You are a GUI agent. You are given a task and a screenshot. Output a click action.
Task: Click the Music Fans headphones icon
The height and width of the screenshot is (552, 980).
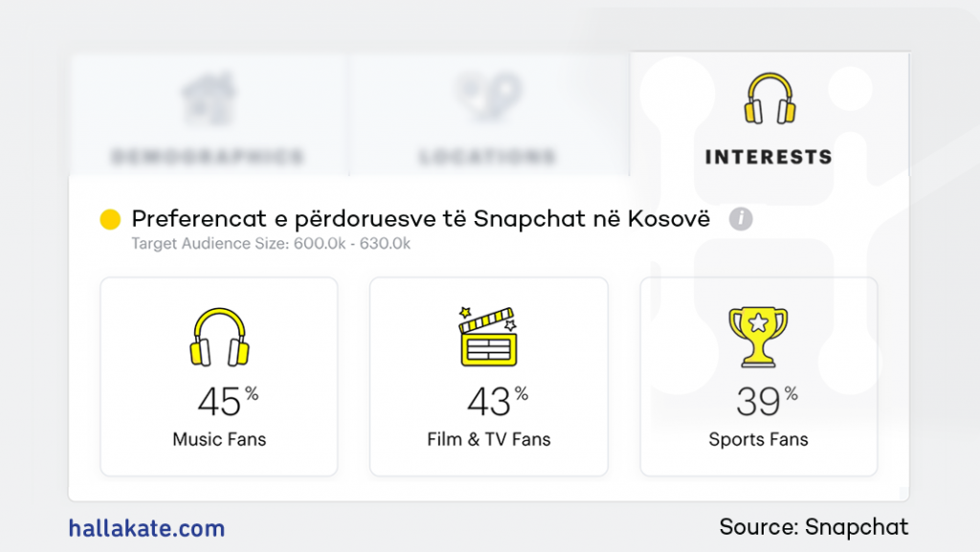click(x=219, y=337)
